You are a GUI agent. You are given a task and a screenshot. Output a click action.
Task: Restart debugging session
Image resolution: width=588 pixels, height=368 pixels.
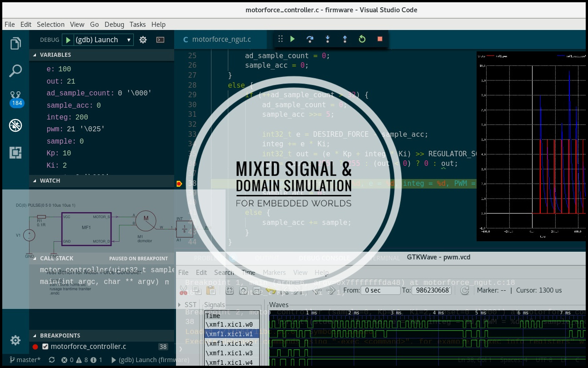click(362, 39)
